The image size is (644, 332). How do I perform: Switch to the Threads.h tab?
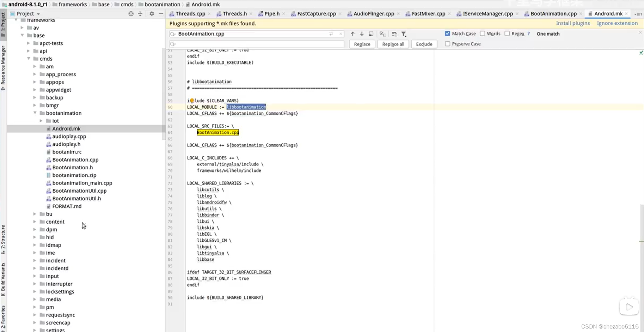pyautogui.click(x=235, y=13)
